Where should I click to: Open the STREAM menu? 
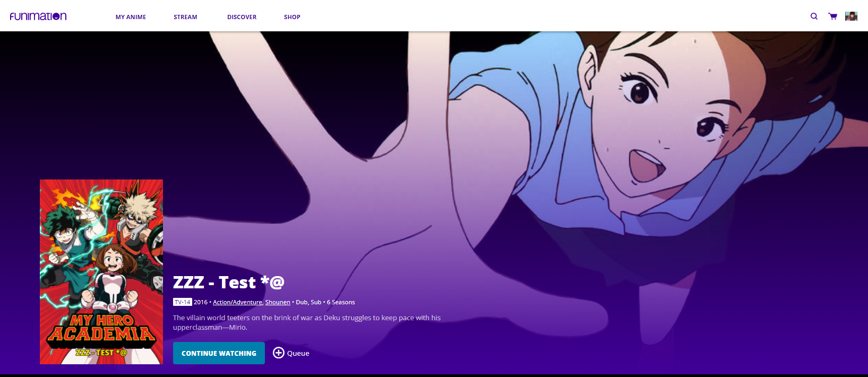(x=185, y=17)
